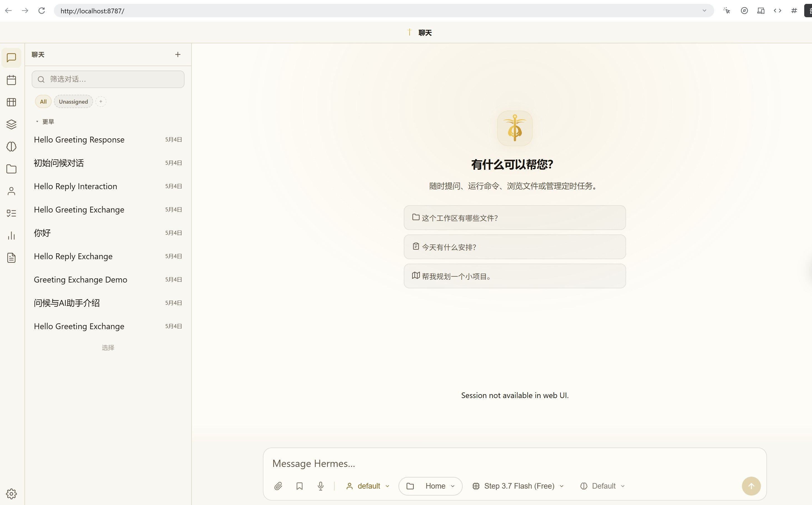Start a new chat with plus icon
This screenshot has height=505, width=812.
pyautogui.click(x=178, y=54)
